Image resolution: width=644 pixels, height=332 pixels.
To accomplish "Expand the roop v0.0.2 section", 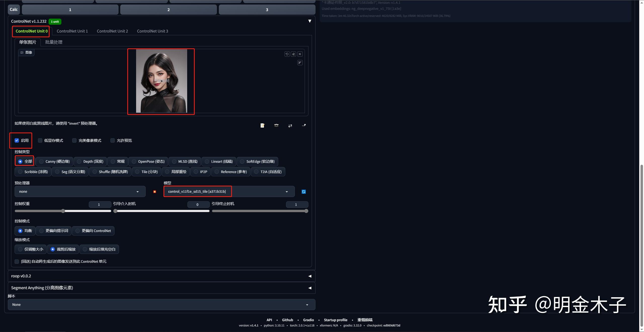I will pyautogui.click(x=161, y=276).
